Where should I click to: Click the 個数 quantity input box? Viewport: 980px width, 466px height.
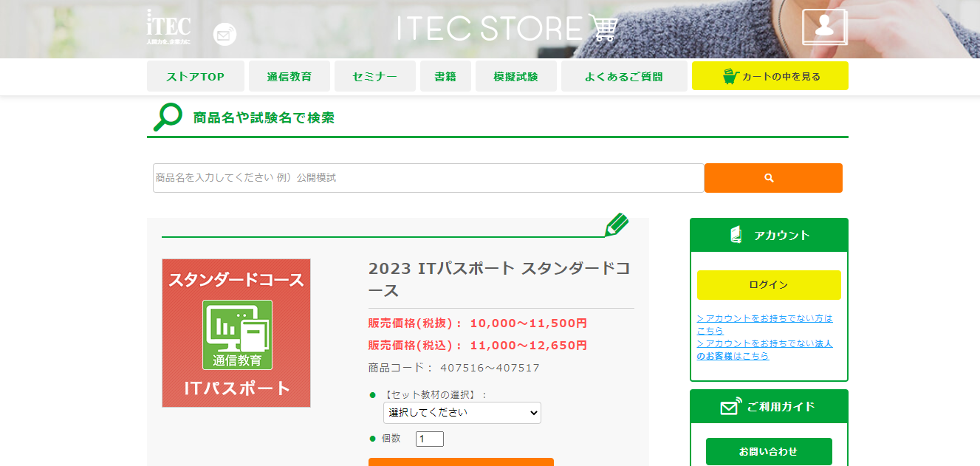click(x=430, y=439)
